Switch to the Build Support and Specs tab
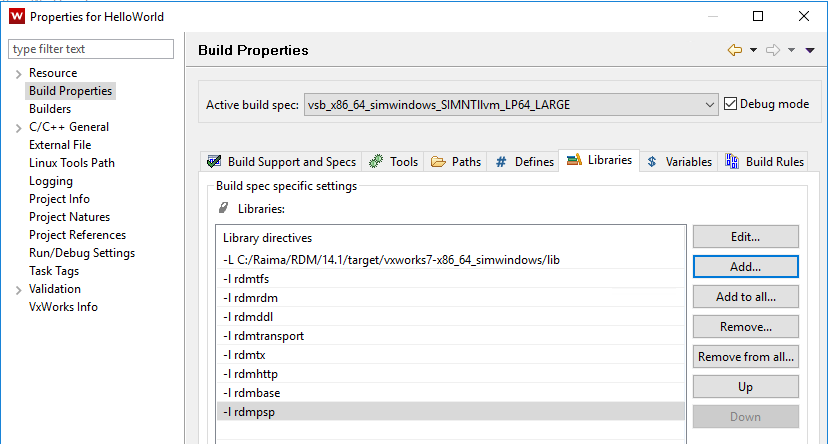 pyautogui.click(x=281, y=162)
